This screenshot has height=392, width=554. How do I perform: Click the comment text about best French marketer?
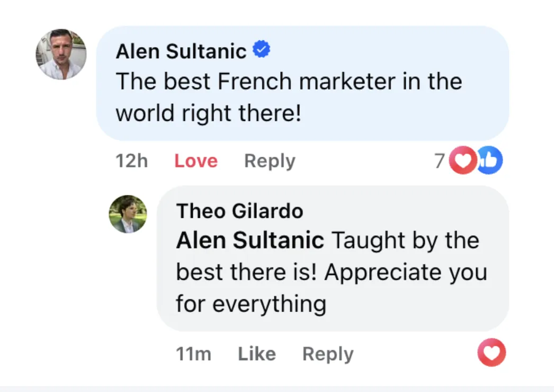point(289,97)
